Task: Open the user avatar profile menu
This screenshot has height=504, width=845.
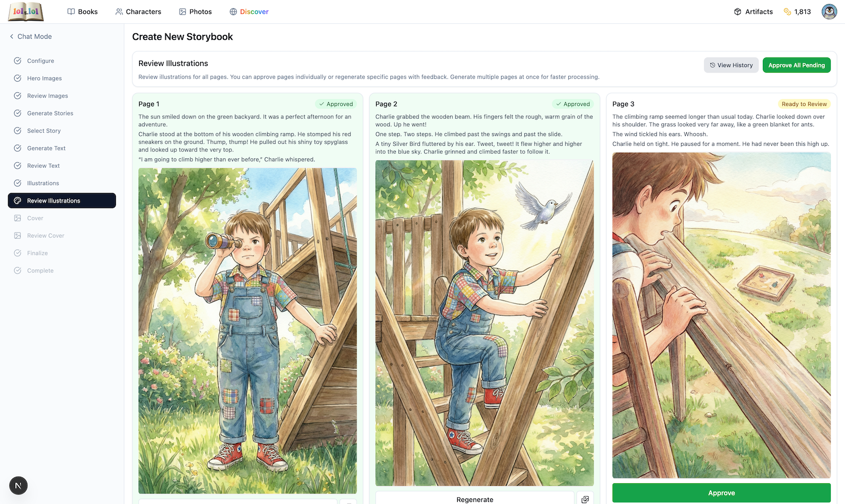Action: (x=829, y=12)
